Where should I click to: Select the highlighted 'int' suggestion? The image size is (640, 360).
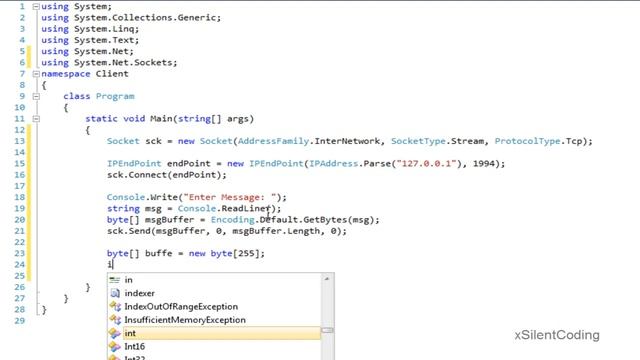click(222, 333)
